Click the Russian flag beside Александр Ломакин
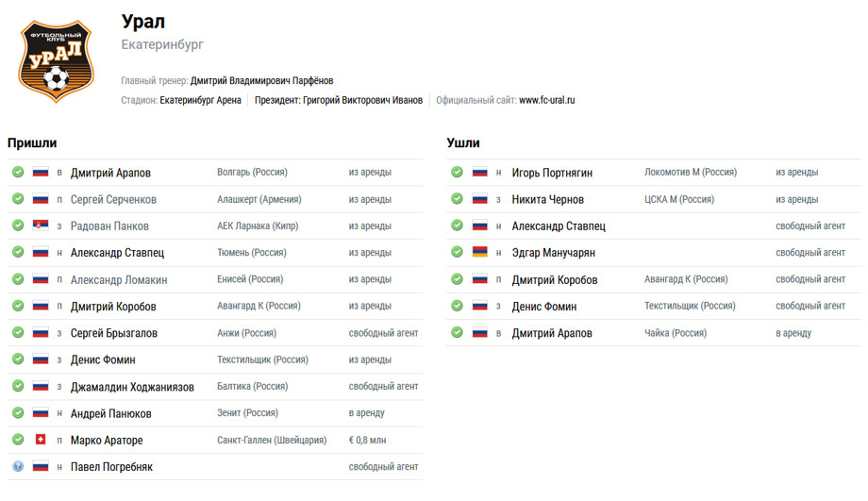Image resolution: width=868 pixels, height=501 pixels. click(x=41, y=279)
